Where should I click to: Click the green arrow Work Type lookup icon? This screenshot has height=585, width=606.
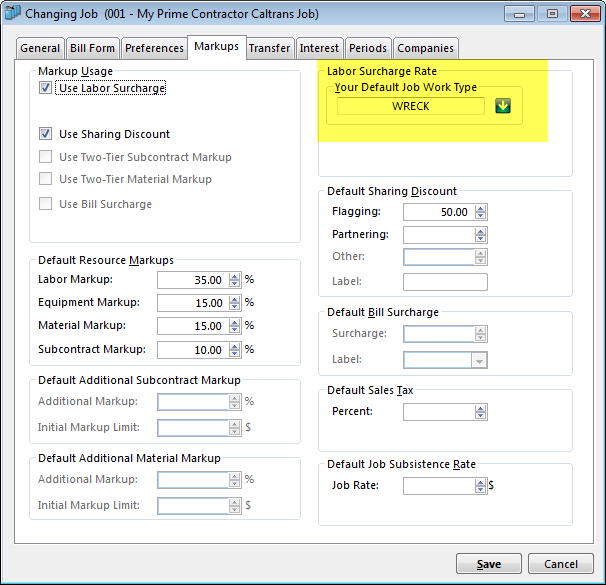[x=503, y=106]
